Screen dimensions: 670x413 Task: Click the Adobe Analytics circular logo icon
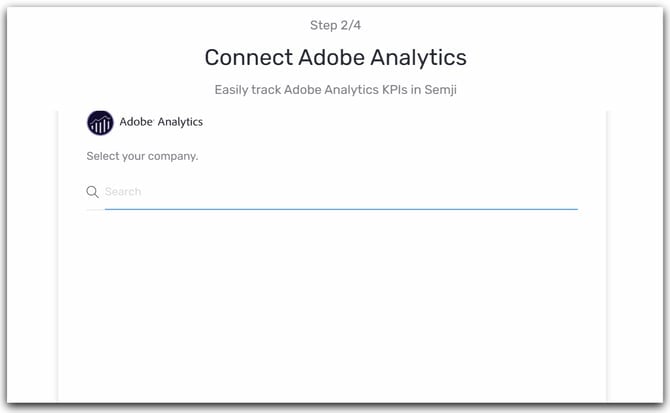click(100, 123)
